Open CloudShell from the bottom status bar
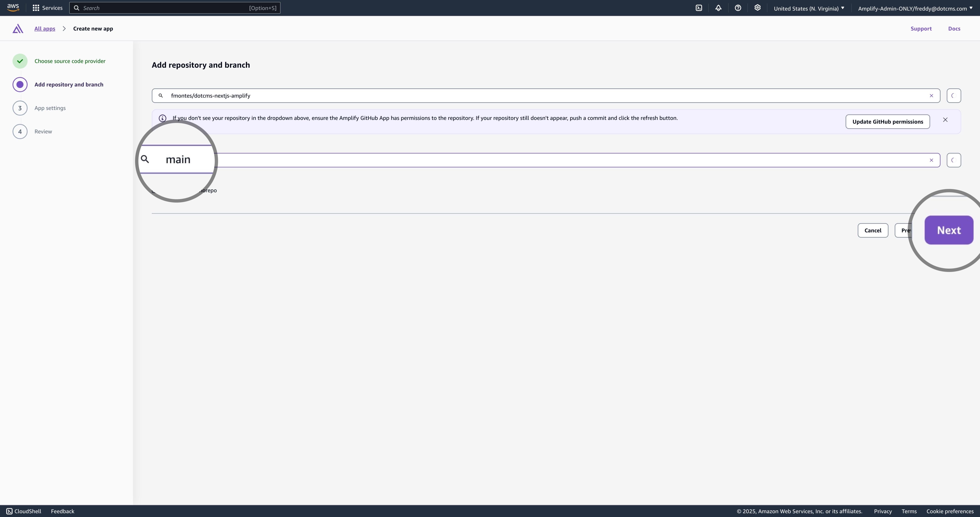Screen dimensions: 980x517 [x=24, y=511]
